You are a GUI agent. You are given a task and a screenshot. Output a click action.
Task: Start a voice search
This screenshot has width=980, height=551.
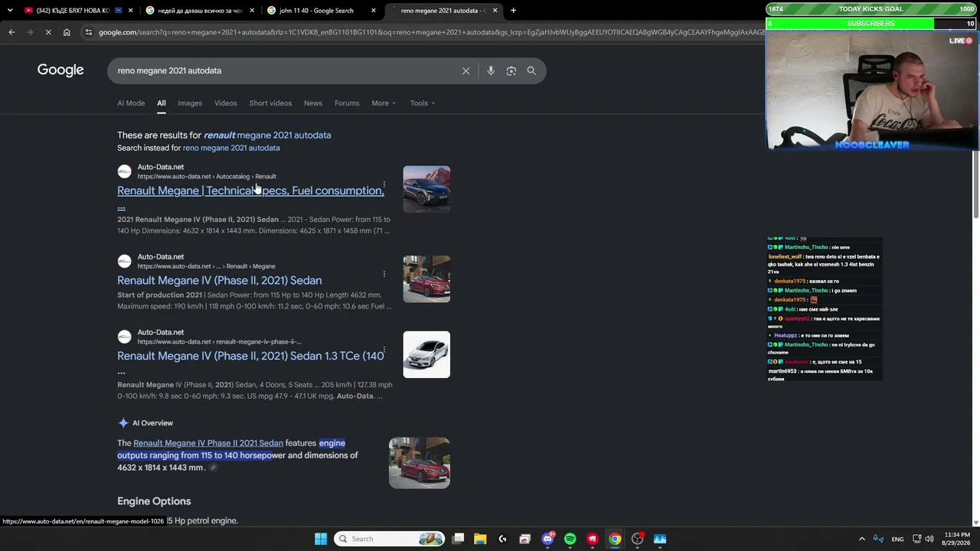491,70
